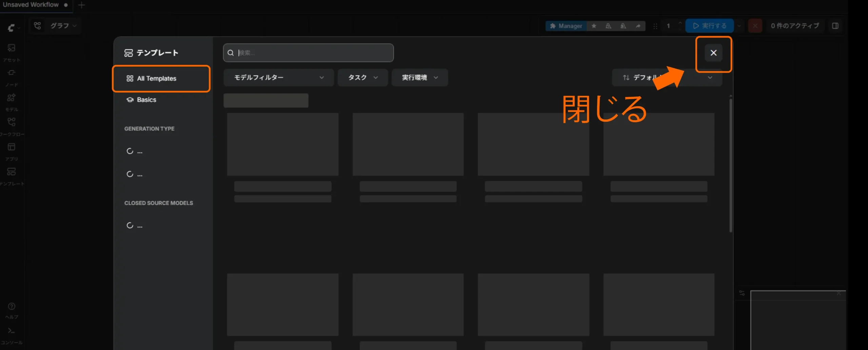The height and width of the screenshot is (350, 868).
Task: Open the Nodes panel icon in sidebar
Action: 12,73
